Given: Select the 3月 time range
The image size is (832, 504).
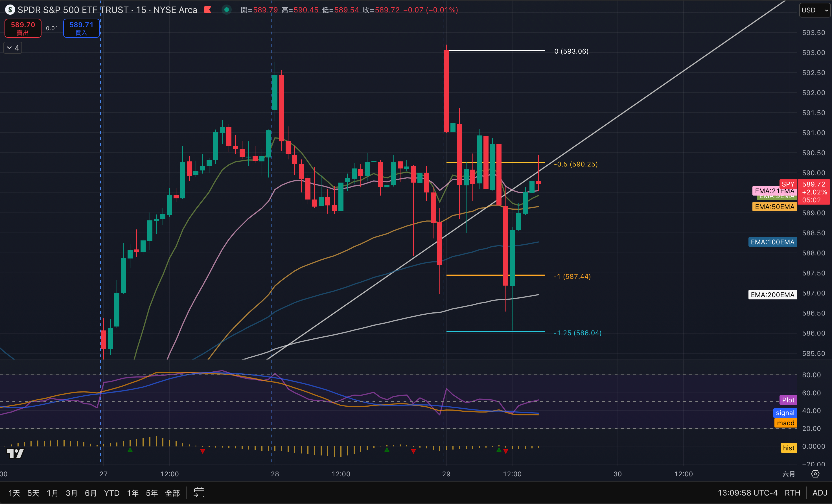Looking at the screenshot, I should [72, 493].
